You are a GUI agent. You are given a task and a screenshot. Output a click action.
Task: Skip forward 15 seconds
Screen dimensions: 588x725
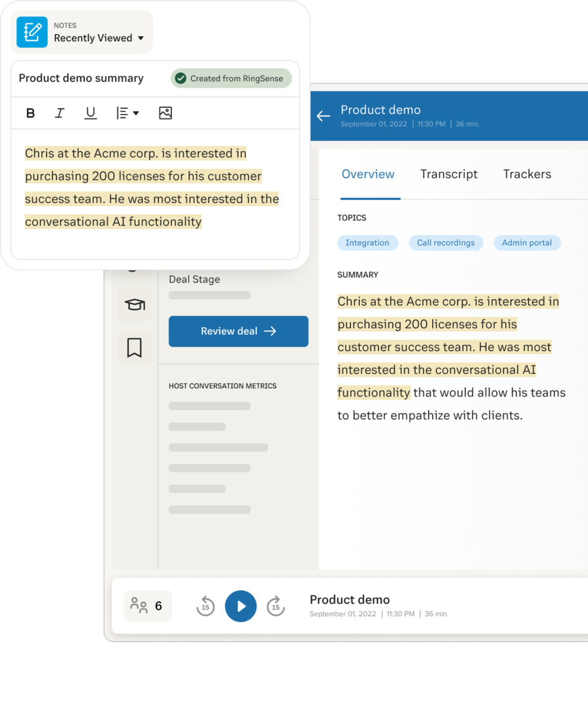pyautogui.click(x=276, y=606)
